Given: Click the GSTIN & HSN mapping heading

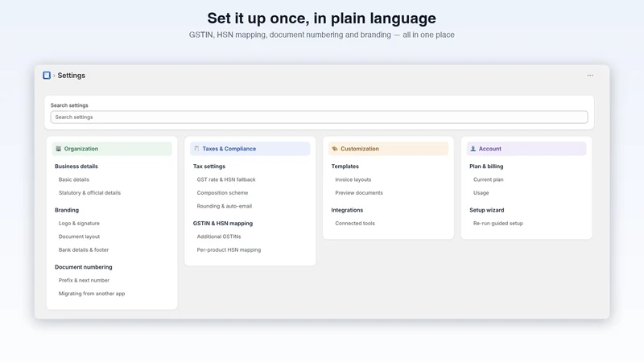Looking at the screenshot, I should tap(223, 224).
